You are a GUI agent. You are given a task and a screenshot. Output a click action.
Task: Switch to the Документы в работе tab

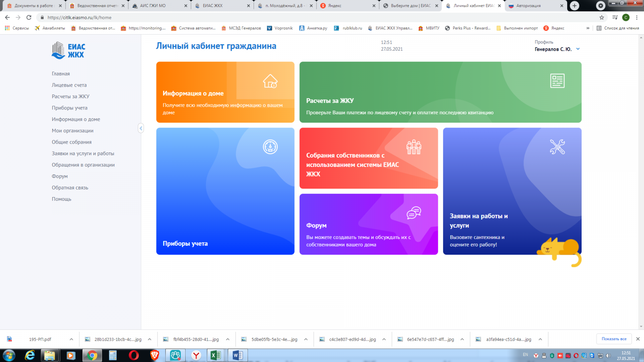[34, 6]
